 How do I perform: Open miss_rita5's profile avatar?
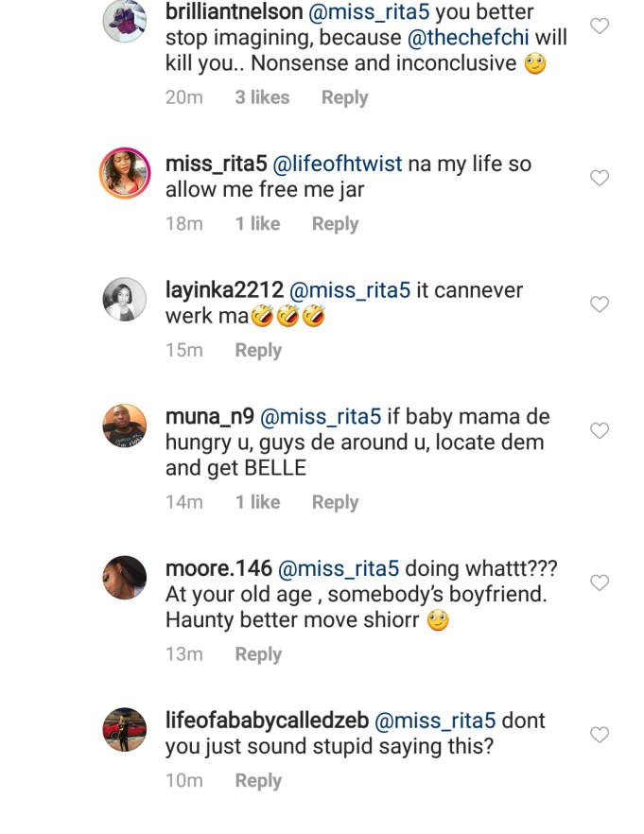click(x=125, y=172)
